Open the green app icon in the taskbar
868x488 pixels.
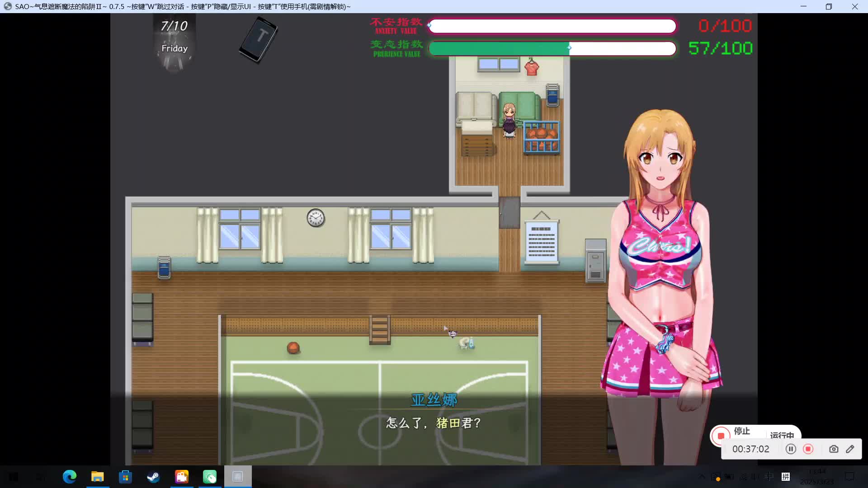click(x=210, y=477)
